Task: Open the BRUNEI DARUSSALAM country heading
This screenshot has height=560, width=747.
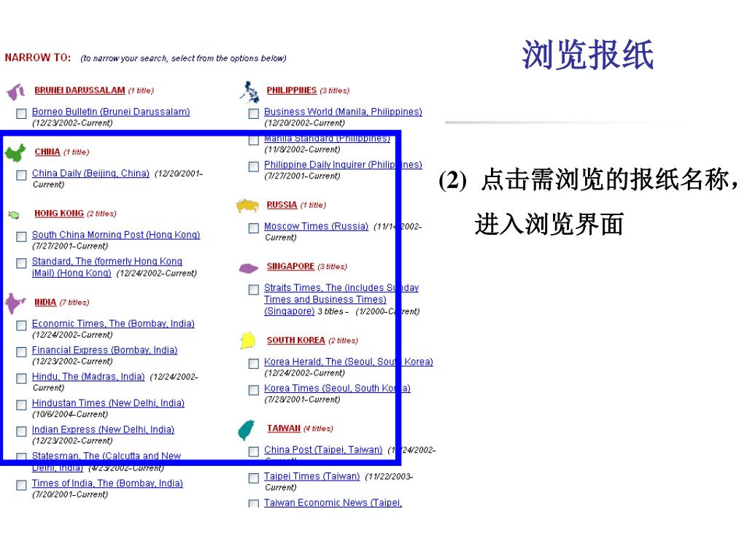Action: point(80,90)
